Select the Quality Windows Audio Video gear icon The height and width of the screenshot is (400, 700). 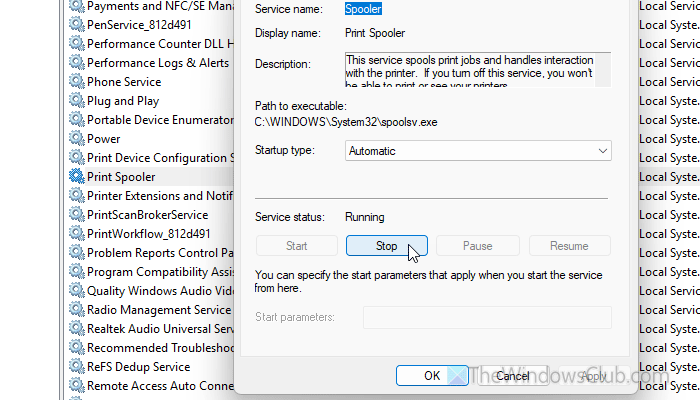77,290
